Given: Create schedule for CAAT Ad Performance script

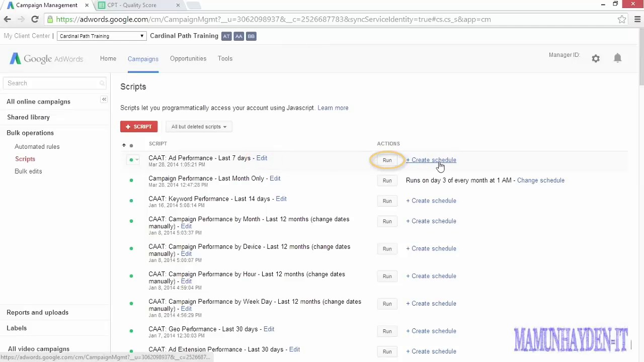Looking at the screenshot, I should (x=431, y=160).
